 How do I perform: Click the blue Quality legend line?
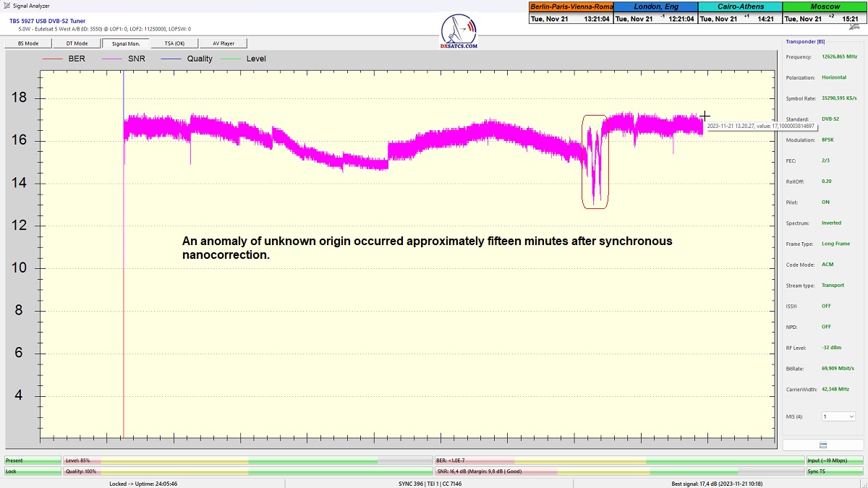171,59
